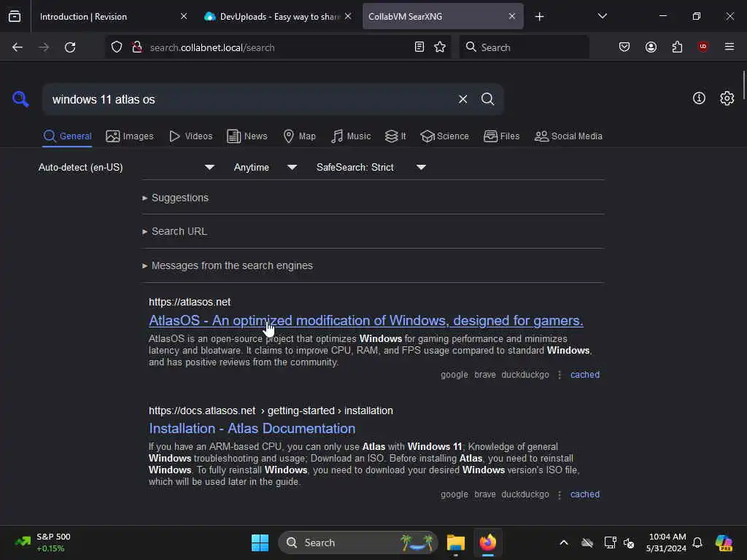This screenshot has height=560, width=747.
Task: Open the Extensions puzzle icon
Action: 677,47
